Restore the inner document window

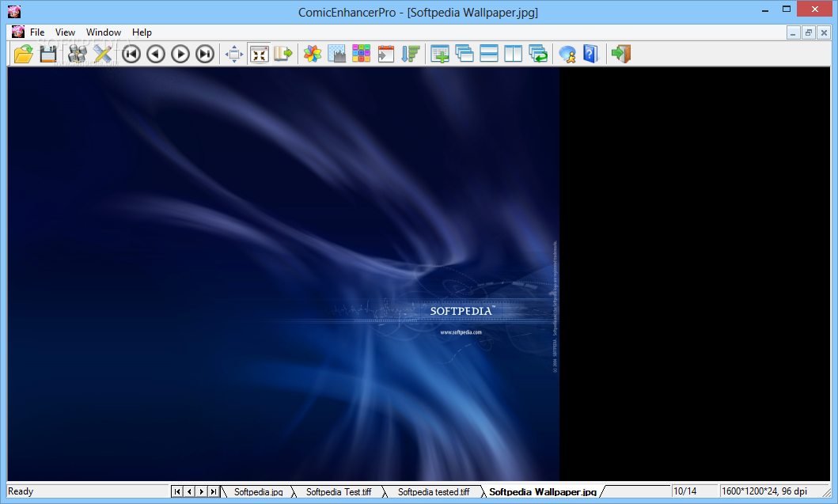(x=809, y=33)
